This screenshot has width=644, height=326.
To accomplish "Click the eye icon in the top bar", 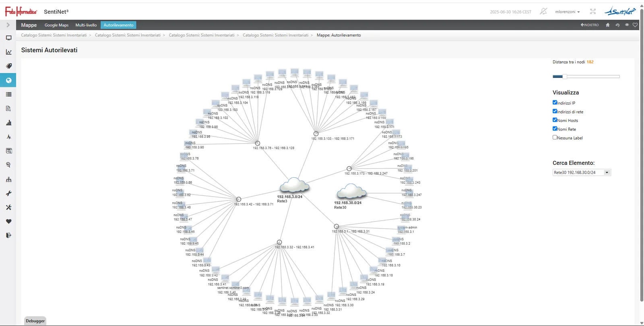I will click(x=627, y=25).
